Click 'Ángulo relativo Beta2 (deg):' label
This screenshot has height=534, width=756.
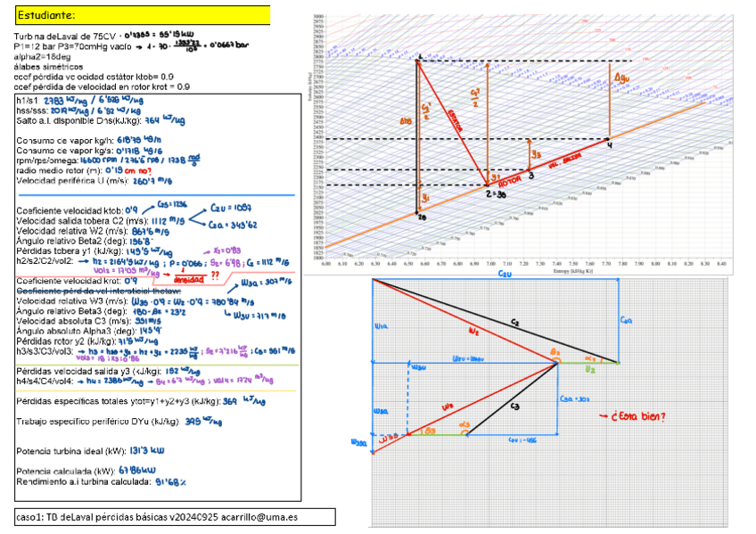point(71,242)
